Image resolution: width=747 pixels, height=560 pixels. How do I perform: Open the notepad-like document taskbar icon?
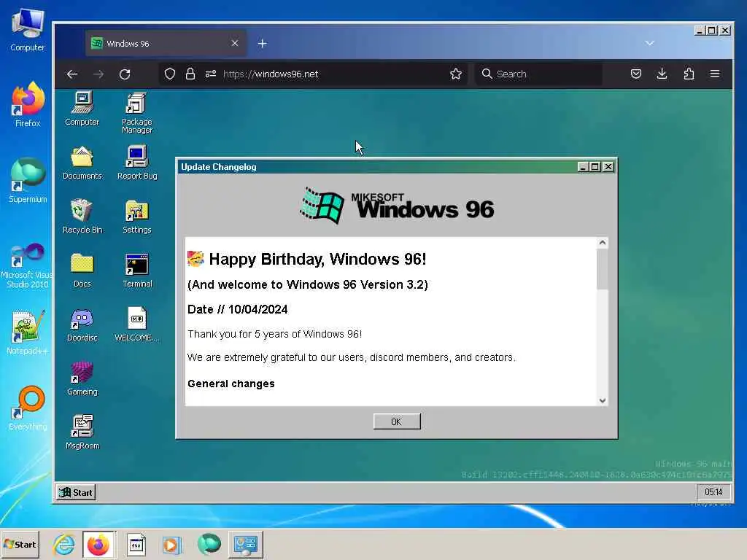click(136, 544)
